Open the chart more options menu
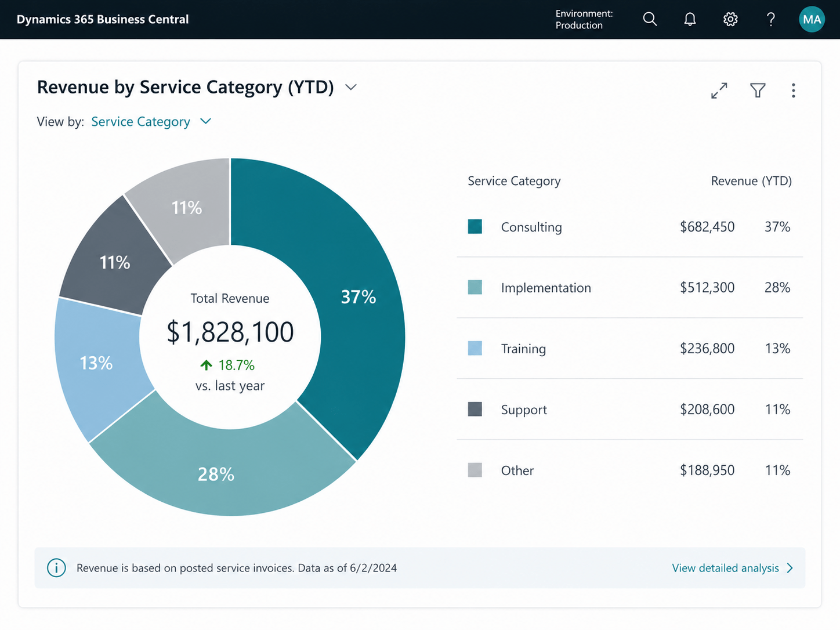The image size is (840, 630). coord(793,90)
